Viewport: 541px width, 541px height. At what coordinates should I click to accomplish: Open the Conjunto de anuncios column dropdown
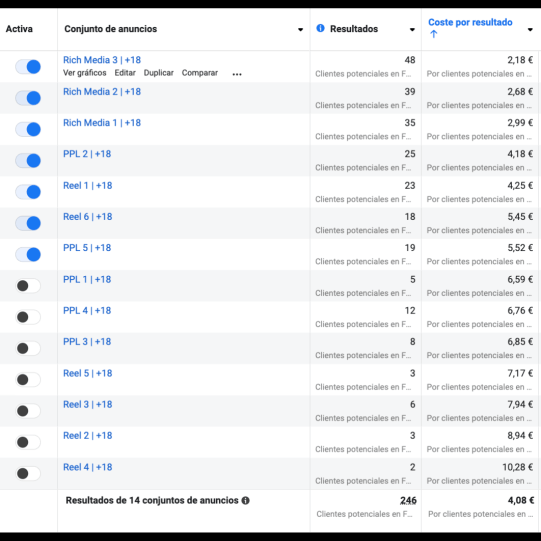(301, 30)
